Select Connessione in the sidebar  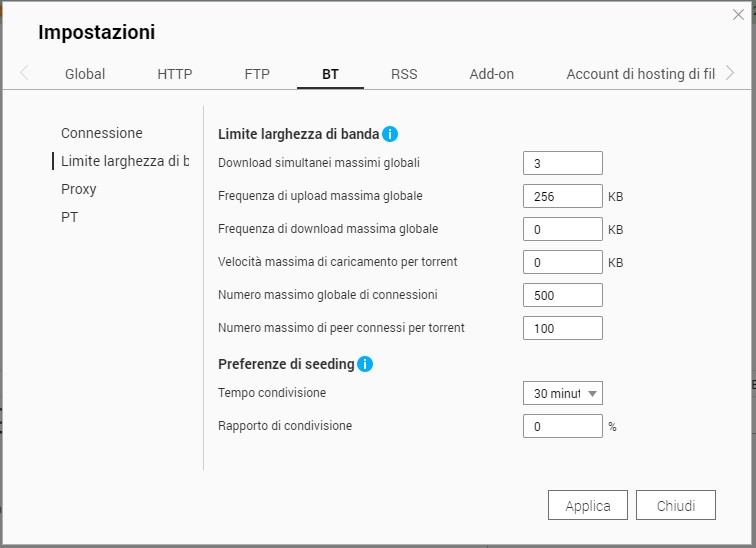[102, 133]
